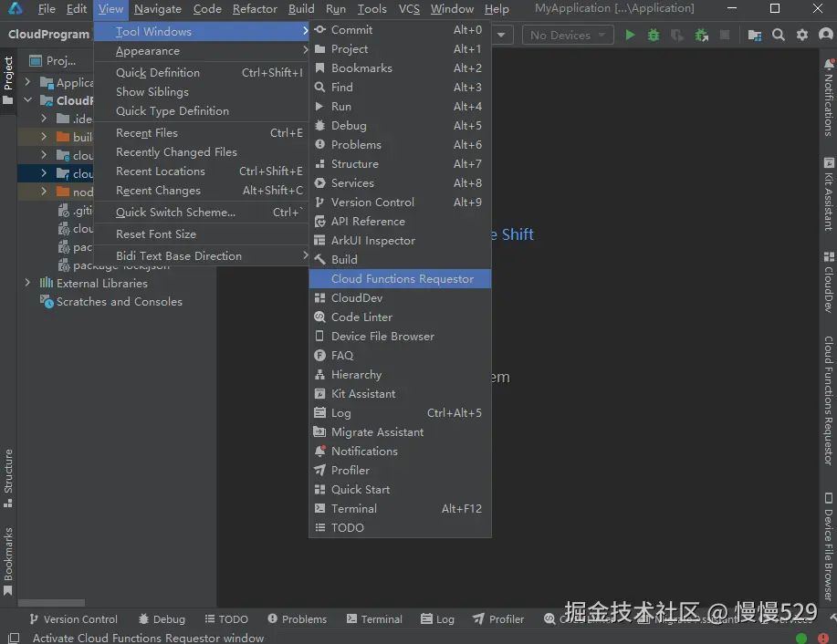Screen dimensions: 837x644
Task: Open Log from Tool Windows submenu
Action: pos(400,413)
